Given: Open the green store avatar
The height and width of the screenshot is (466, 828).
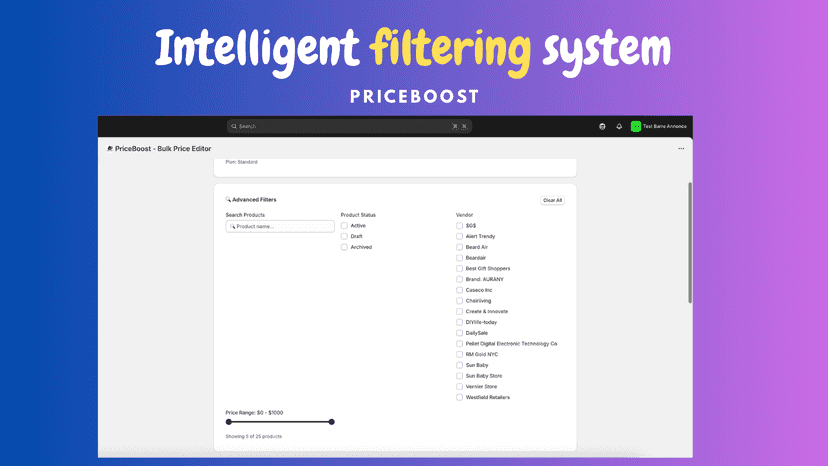Looking at the screenshot, I should point(636,126).
